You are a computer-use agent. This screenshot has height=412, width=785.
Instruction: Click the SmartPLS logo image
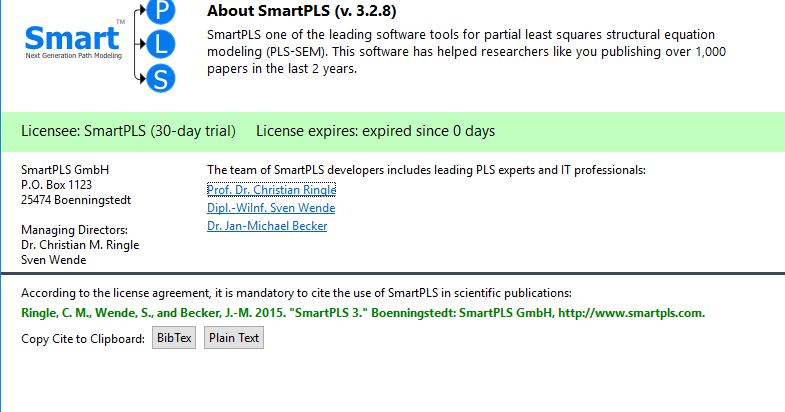100,46
